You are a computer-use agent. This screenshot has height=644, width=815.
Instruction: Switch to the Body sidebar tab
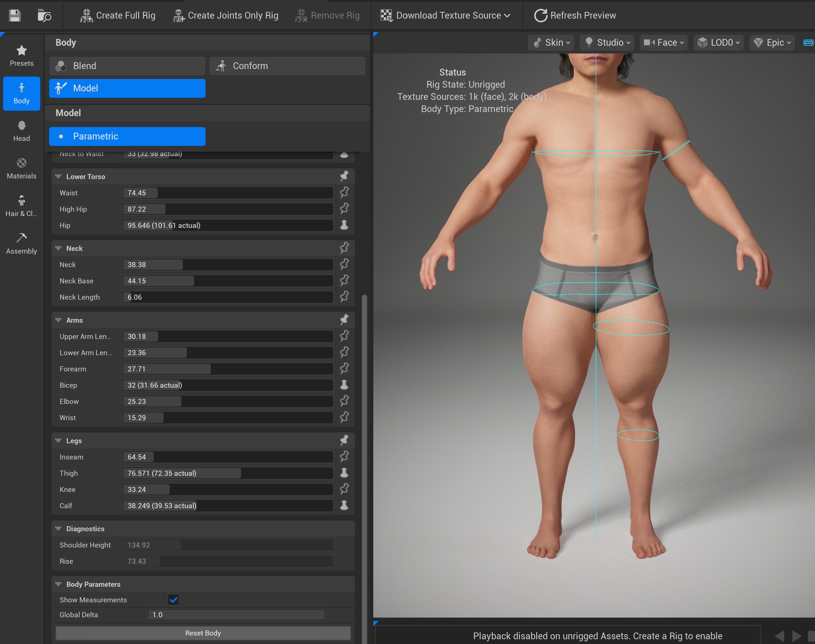coord(21,93)
